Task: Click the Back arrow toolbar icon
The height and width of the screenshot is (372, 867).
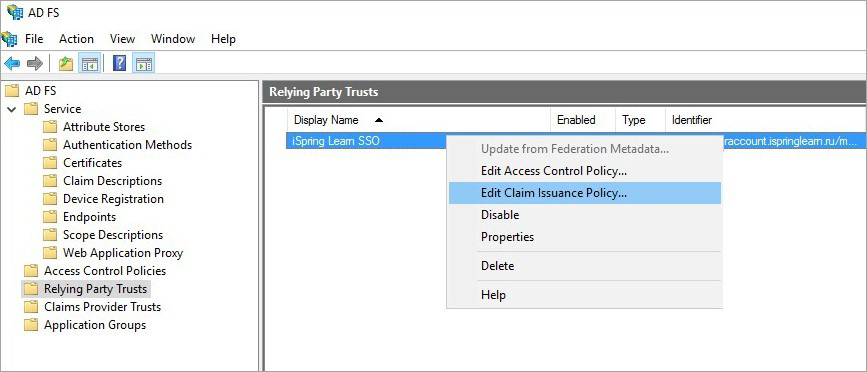Action: [12, 64]
